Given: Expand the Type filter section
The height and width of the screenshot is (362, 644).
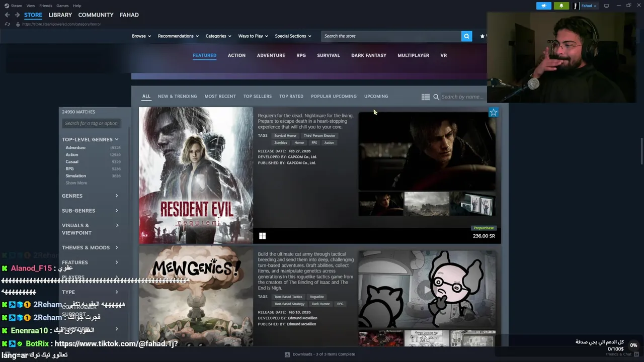Looking at the screenshot, I should (90, 292).
